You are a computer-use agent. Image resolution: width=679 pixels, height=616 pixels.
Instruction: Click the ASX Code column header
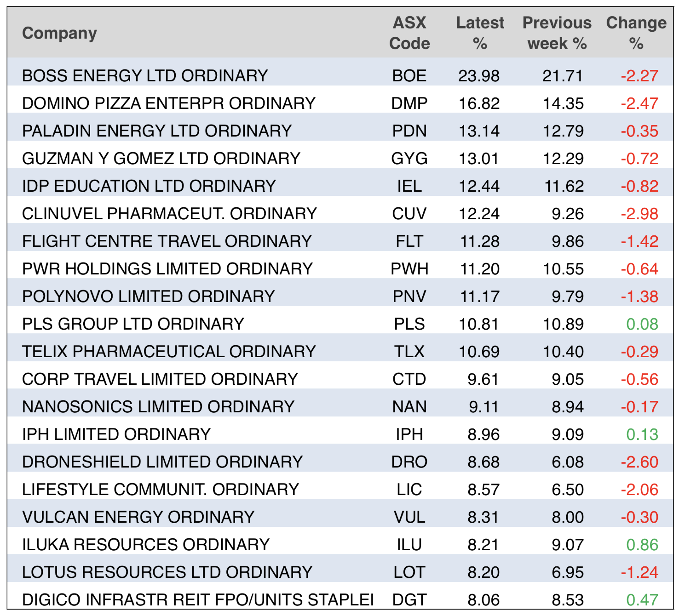[x=409, y=33]
